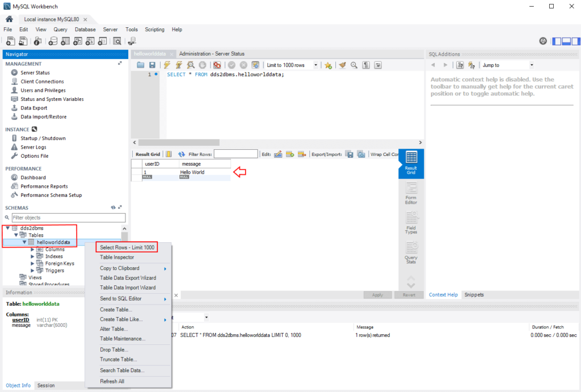Show the Query Stats result view

(411, 252)
